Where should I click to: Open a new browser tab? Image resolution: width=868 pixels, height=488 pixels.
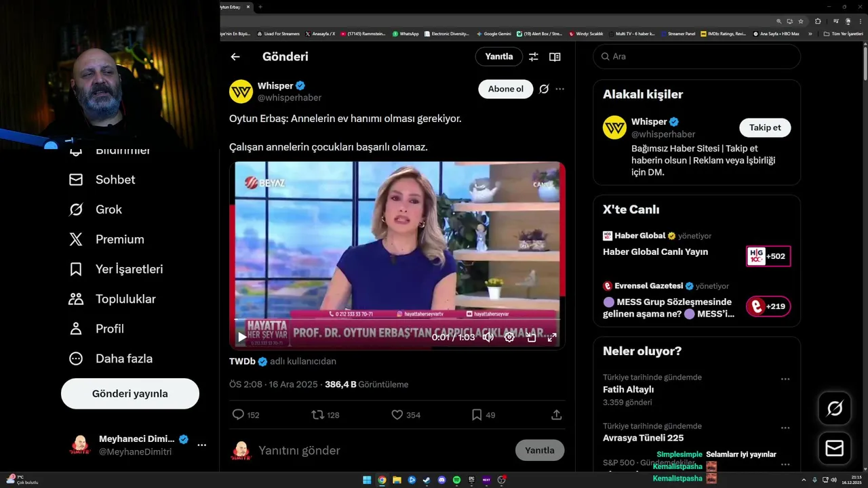pyautogui.click(x=260, y=7)
